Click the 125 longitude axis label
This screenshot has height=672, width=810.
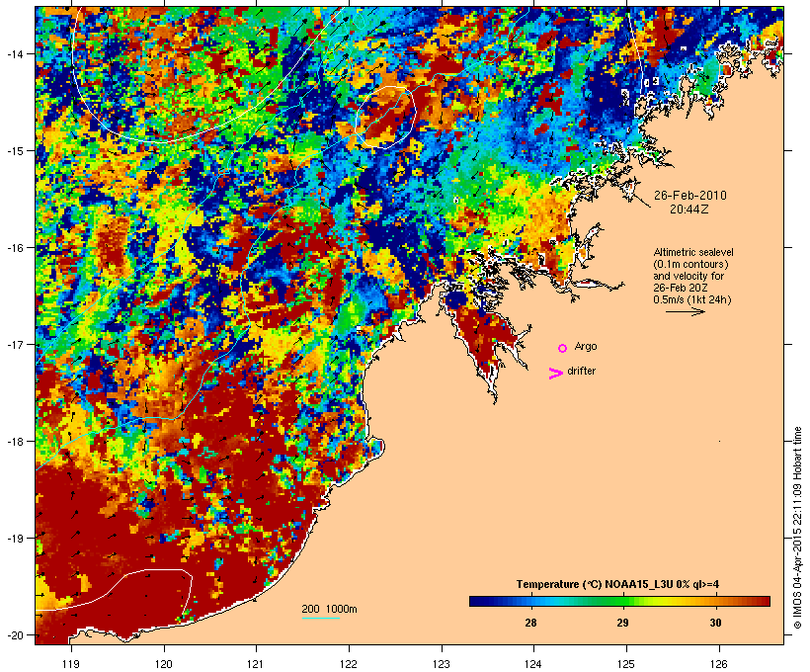[626, 664]
